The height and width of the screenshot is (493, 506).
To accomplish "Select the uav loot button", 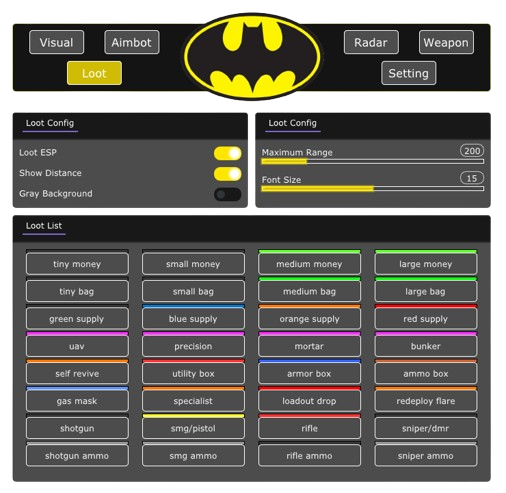I will [x=77, y=346].
